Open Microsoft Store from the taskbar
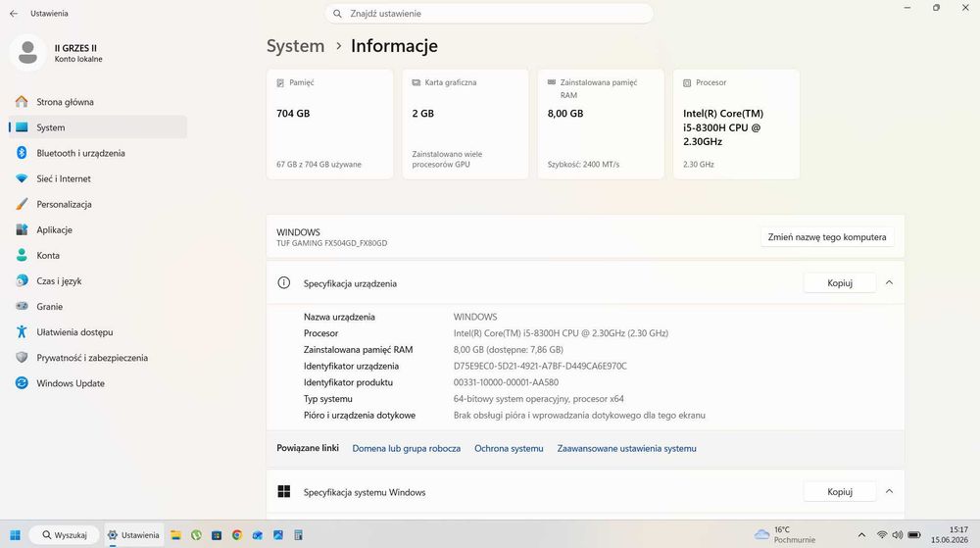 tap(217, 535)
